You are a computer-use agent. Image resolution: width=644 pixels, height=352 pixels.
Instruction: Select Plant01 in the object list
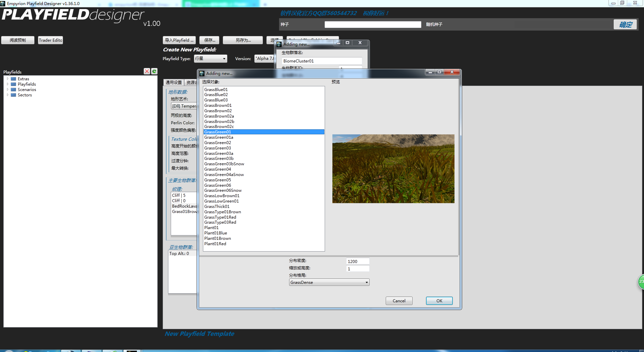click(x=264, y=228)
